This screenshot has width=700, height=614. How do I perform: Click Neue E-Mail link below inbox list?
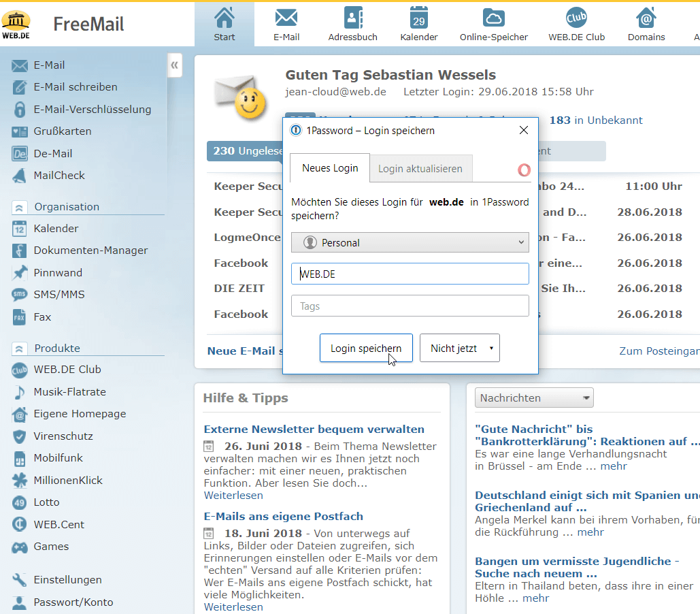click(x=245, y=351)
